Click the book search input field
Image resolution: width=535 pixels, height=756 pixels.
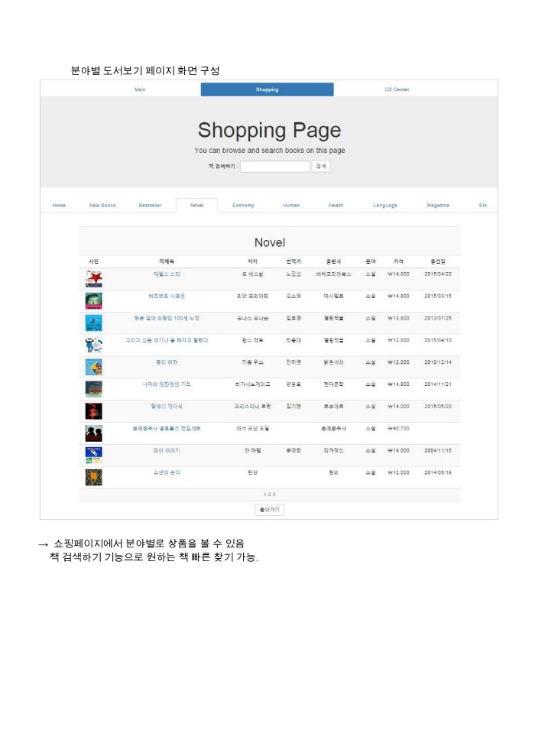pos(274,167)
